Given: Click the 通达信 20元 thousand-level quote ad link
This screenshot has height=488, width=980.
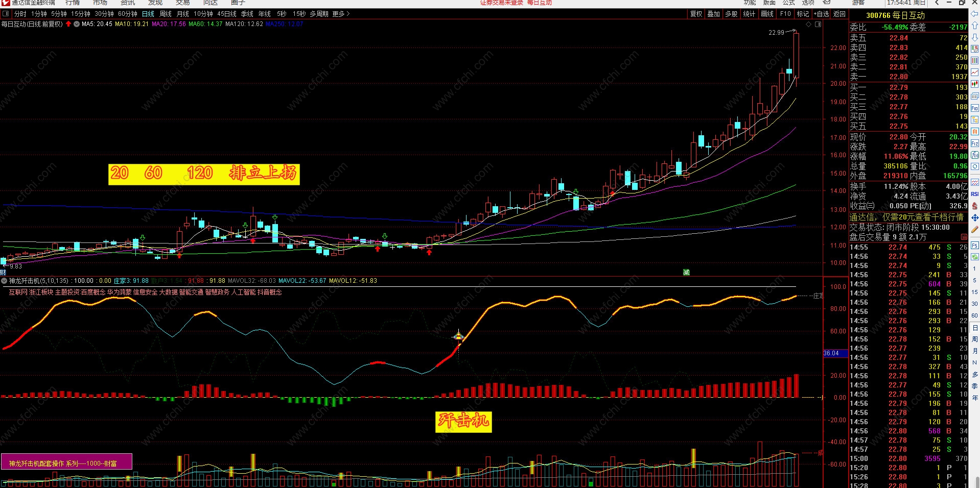Looking at the screenshot, I should click(x=906, y=217).
